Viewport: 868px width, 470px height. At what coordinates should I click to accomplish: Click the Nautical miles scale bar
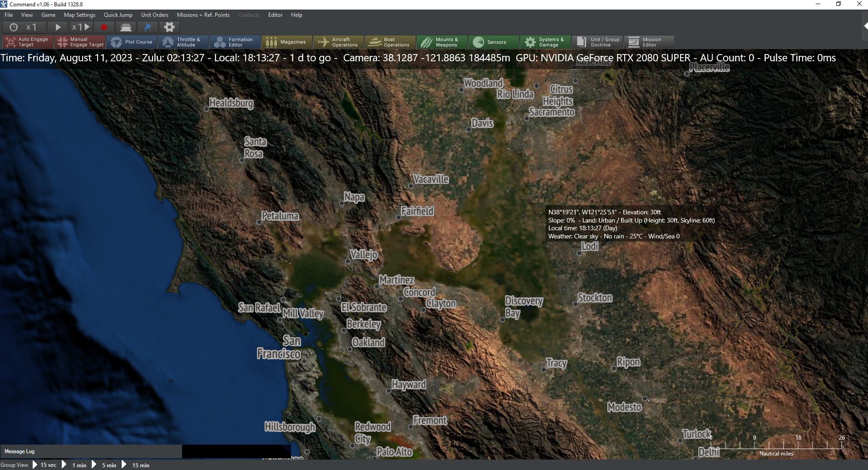tap(776, 445)
